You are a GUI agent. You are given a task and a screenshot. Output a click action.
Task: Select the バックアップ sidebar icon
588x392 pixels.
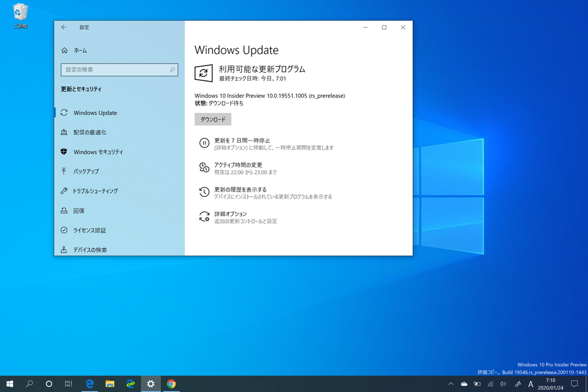[64, 171]
